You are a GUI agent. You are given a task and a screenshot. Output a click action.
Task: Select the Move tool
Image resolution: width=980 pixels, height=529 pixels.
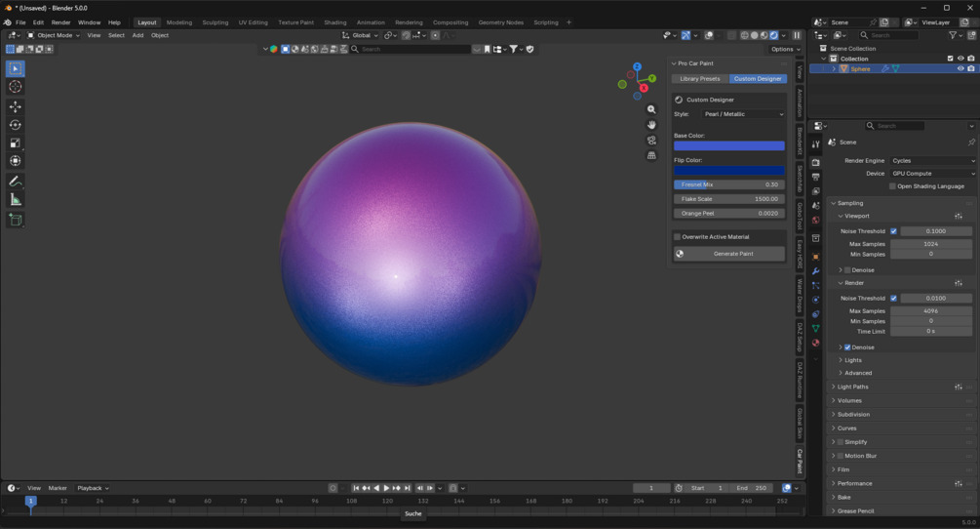click(x=16, y=107)
